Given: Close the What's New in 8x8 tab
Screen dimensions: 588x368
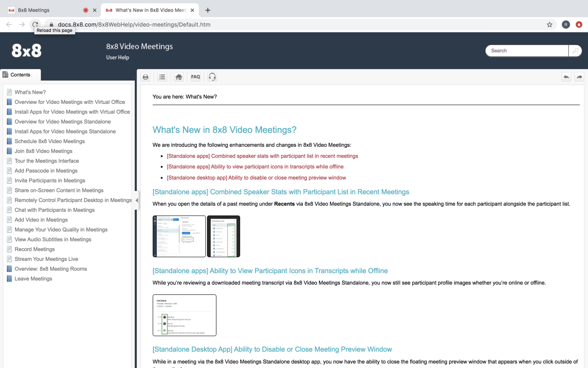Looking at the screenshot, I should click(192, 10).
